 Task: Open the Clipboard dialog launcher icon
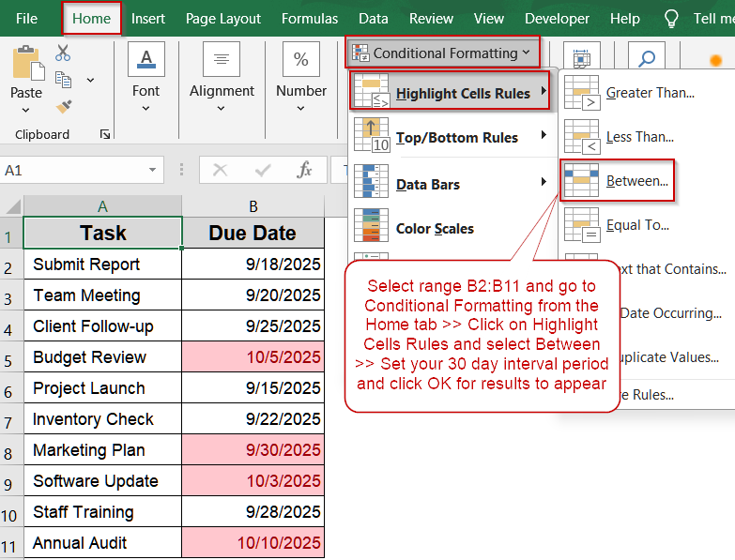point(104,134)
